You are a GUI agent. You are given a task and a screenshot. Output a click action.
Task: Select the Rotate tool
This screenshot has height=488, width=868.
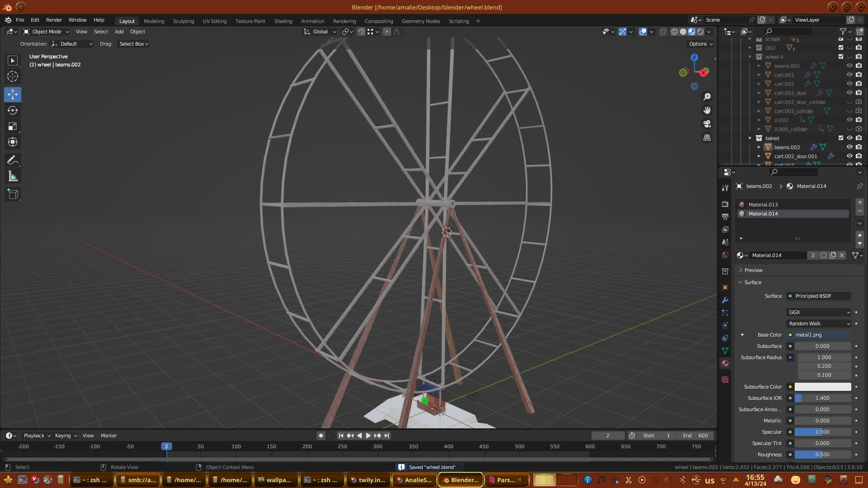tap(13, 110)
